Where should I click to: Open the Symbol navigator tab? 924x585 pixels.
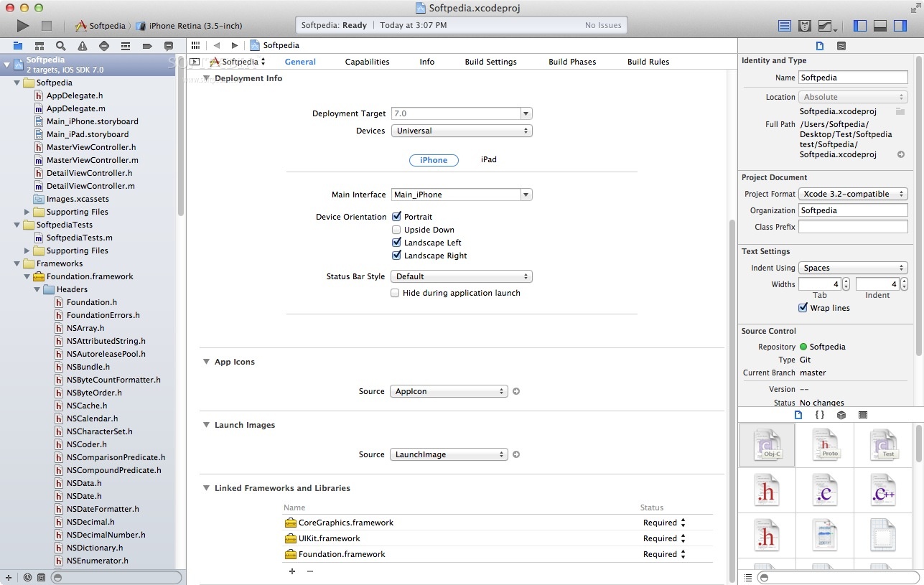point(39,45)
